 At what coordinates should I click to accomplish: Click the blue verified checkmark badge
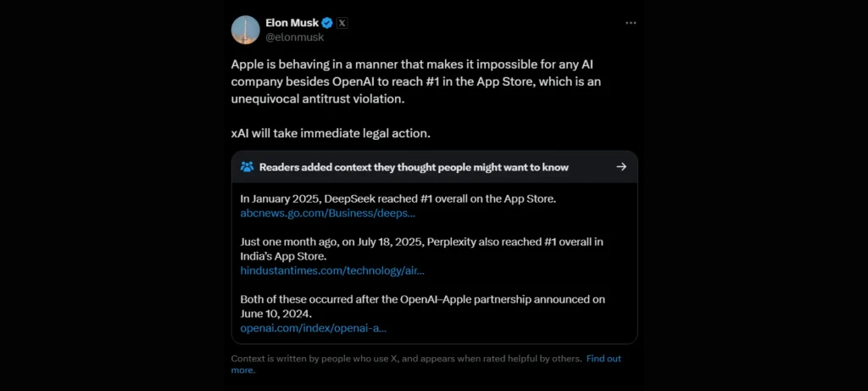pyautogui.click(x=326, y=23)
